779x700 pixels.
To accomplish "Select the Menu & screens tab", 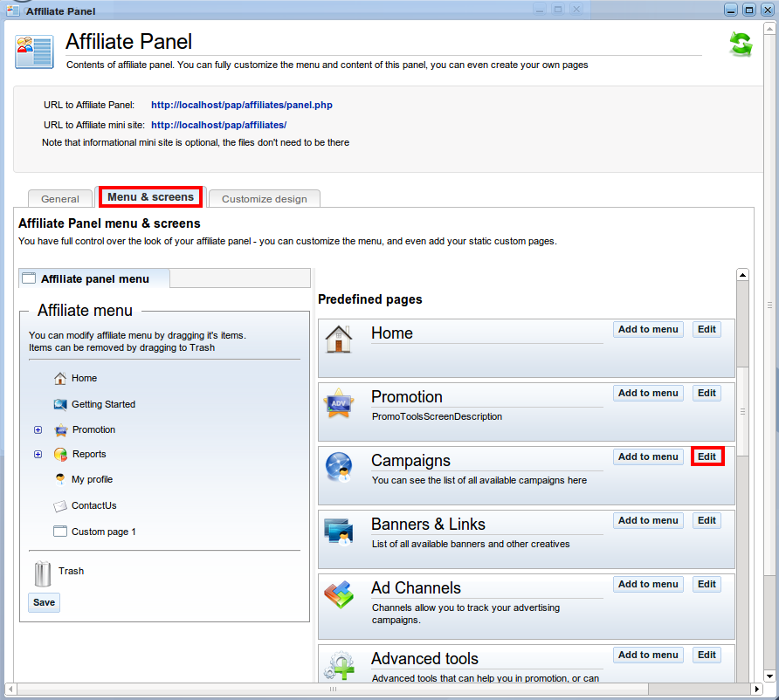I will [x=150, y=197].
